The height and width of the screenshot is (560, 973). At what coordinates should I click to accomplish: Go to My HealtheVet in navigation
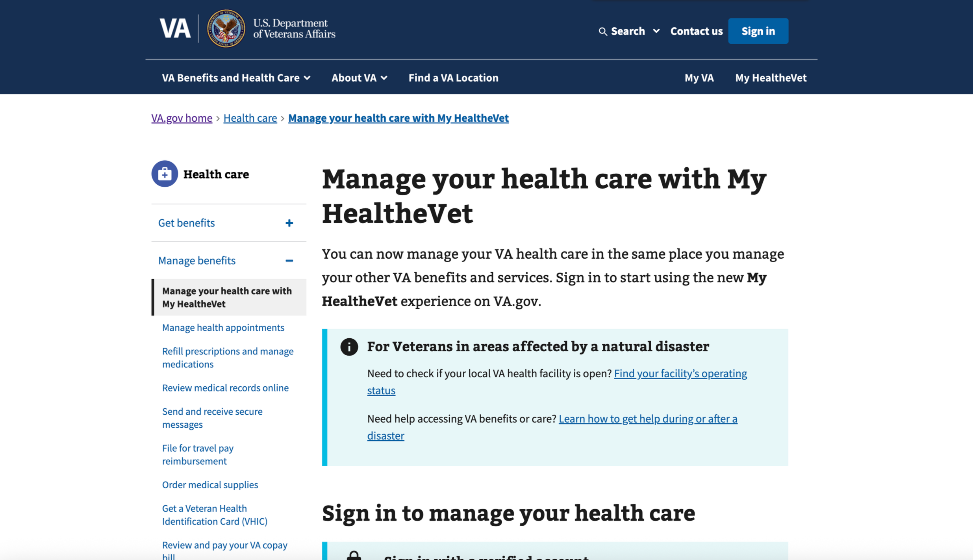click(x=771, y=78)
